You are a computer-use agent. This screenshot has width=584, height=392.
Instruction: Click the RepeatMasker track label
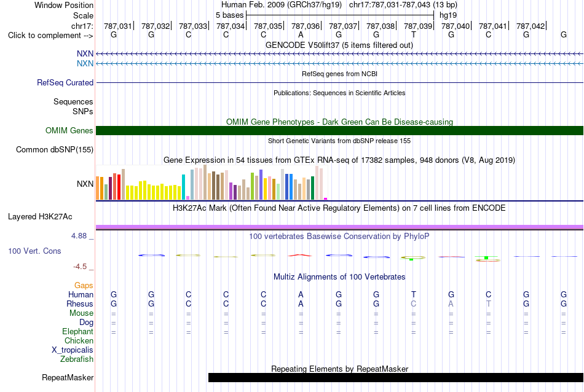68,377
